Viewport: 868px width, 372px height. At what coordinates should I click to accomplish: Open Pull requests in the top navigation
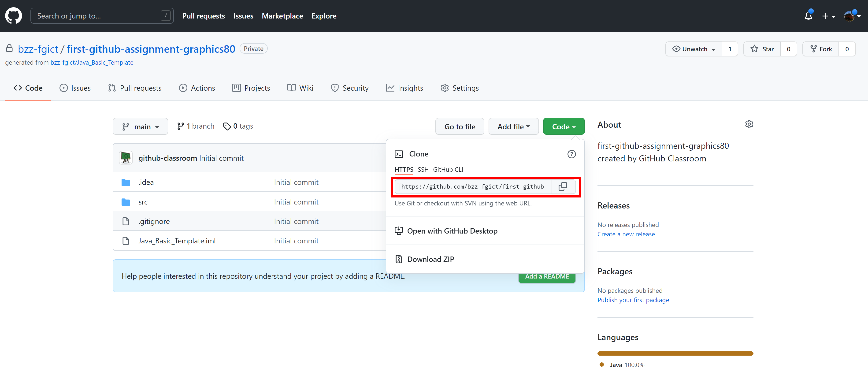click(203, 16)
